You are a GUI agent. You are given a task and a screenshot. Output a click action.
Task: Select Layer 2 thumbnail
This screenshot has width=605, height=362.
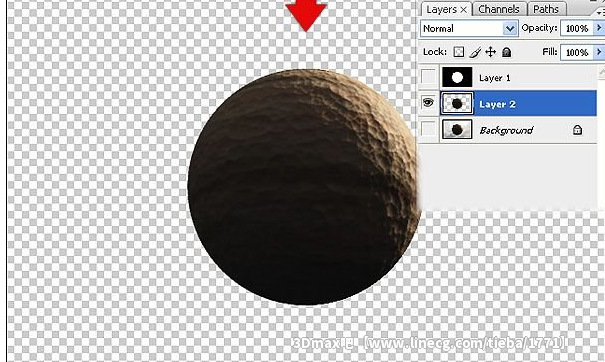[x=457, y=103]
